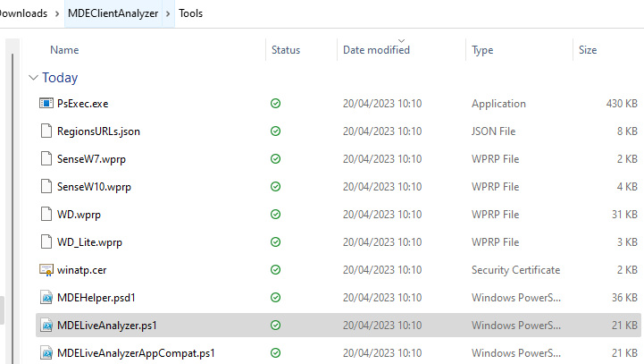This screenshot has height=364, width=644.
Task: Click the MDEHelper.psd1 PowerShell icon
Action: (x=46, y=297)
